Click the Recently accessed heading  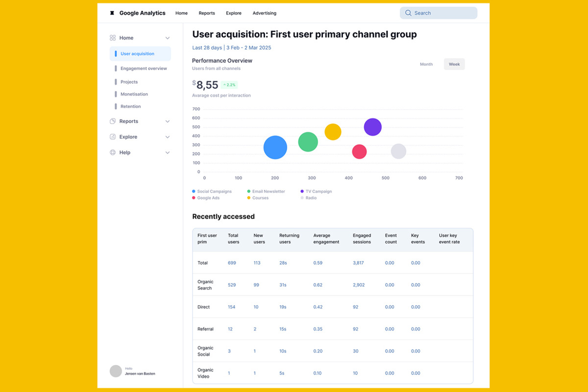point(223,217)
